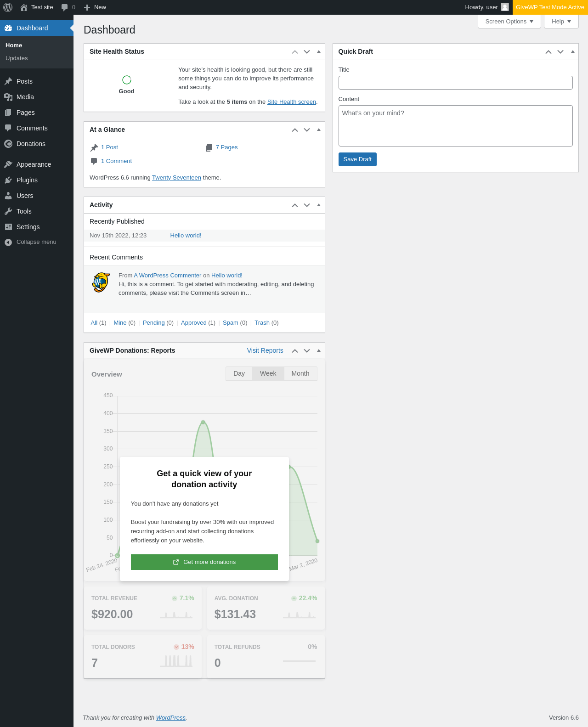Move At a Glance panel down

coord(307,130)
